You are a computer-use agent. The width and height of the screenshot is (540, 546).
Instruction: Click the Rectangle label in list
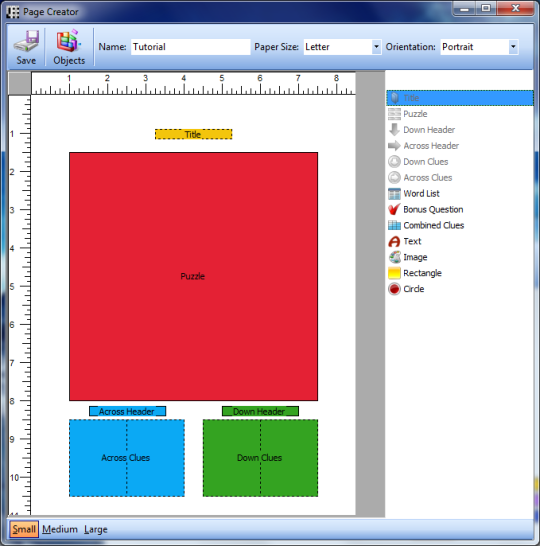tap(422, 273)
